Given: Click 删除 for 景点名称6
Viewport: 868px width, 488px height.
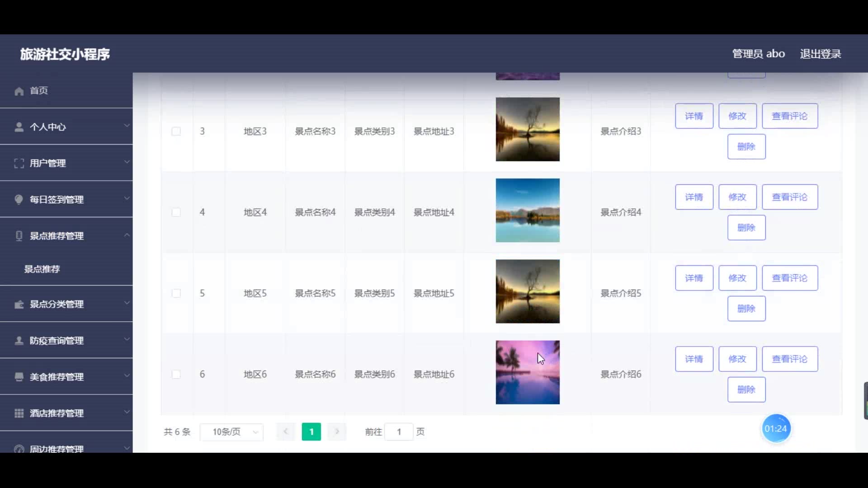Looking at the screenshot, I should pos(746,389).
